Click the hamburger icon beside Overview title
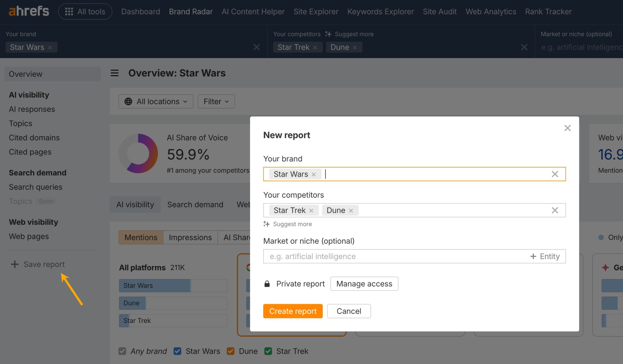623x364 pixels. 114,73
